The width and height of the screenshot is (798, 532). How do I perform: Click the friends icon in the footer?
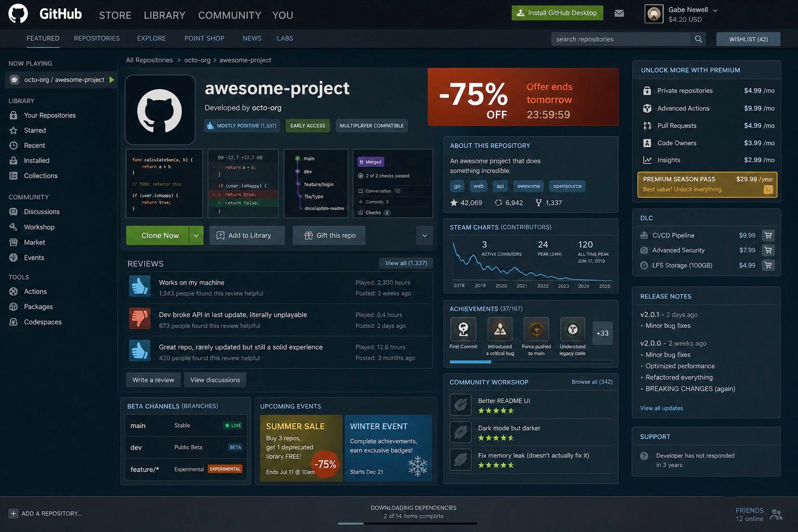pos(776,514)
